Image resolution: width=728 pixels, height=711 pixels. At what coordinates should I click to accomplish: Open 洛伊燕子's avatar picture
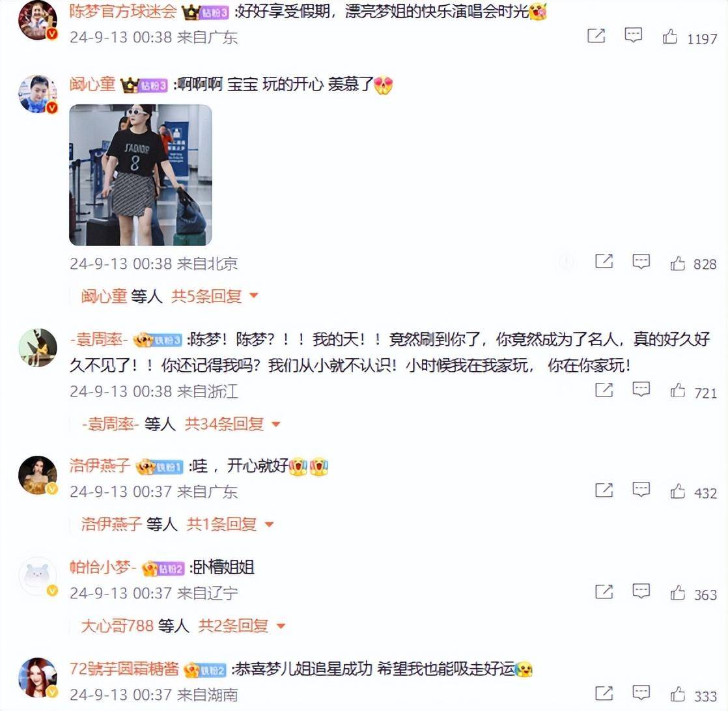pyautogui.click(x=38, y=475)
